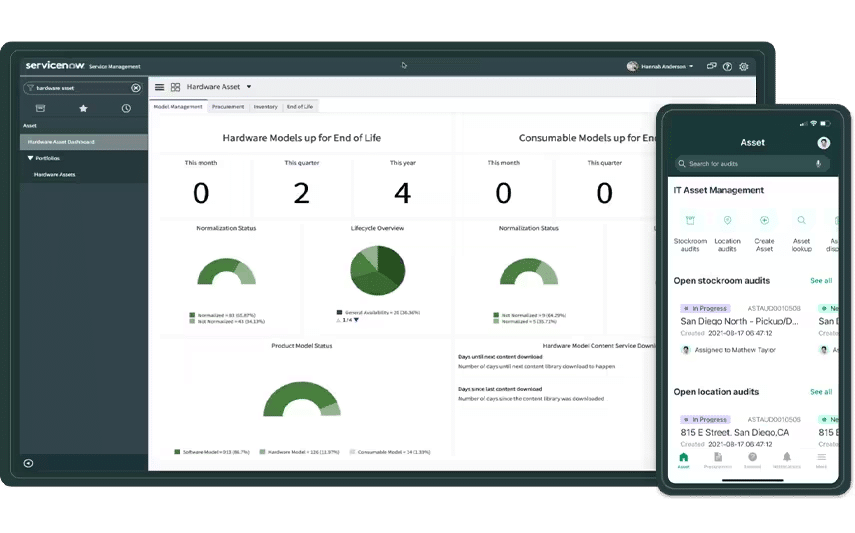Open Stockroom audits in mobile app
Viewport: 855px width, 533px height.
click(690, 232)
